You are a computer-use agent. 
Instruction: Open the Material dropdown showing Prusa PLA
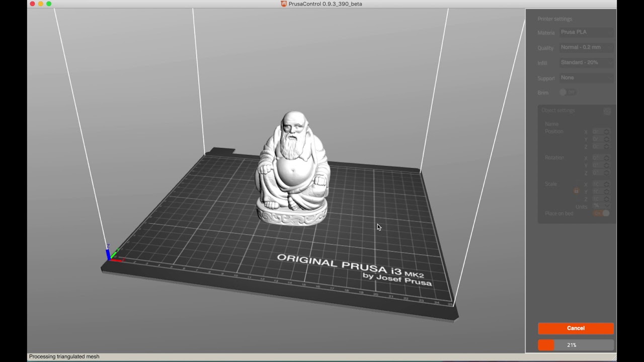[x=587, y=32]
